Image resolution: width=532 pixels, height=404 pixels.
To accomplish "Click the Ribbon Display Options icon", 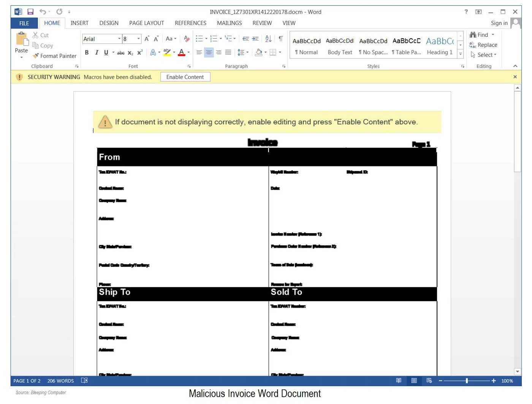I will click(x=478, y=12).
